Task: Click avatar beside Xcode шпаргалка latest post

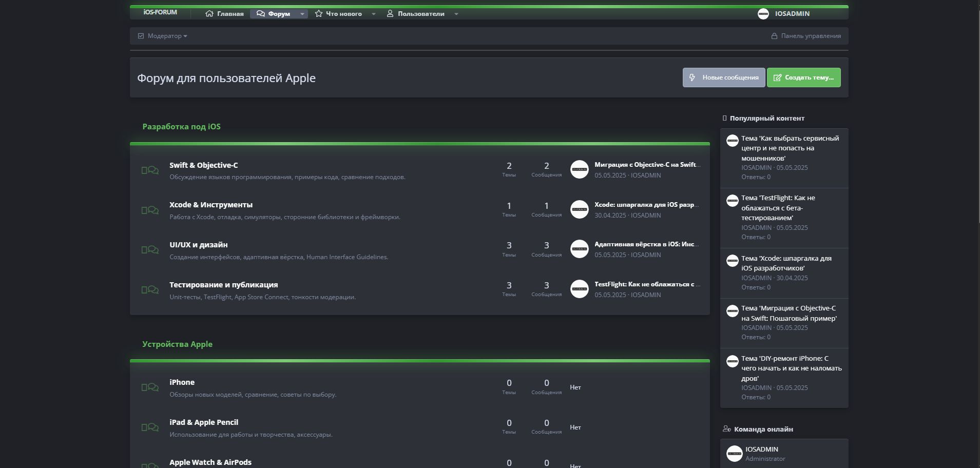Action: [x=580, y=209]
